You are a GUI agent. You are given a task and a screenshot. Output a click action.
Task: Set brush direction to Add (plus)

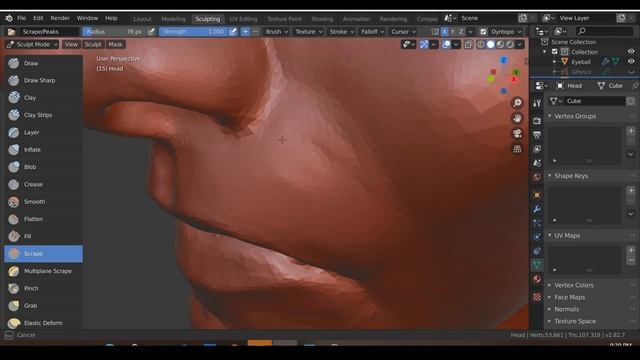245,32
